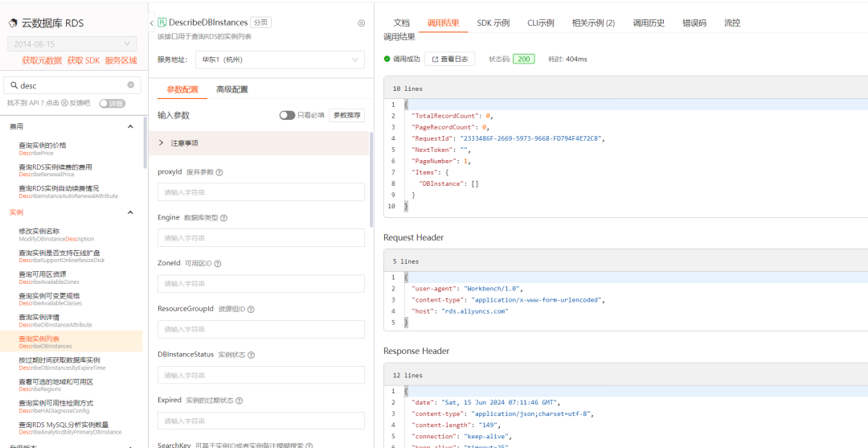
Task: Clear the desc search text with X icon
Action: 131,85
